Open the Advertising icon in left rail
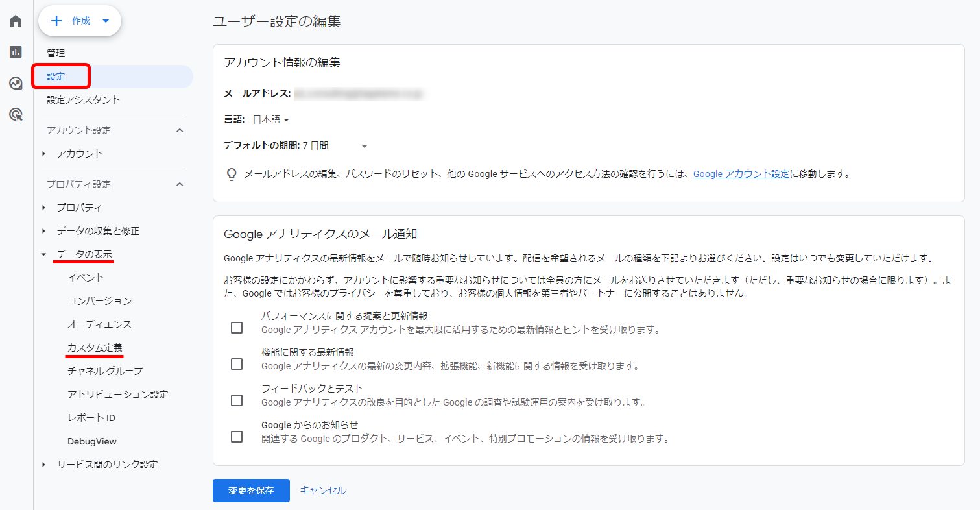 (16, 115)
